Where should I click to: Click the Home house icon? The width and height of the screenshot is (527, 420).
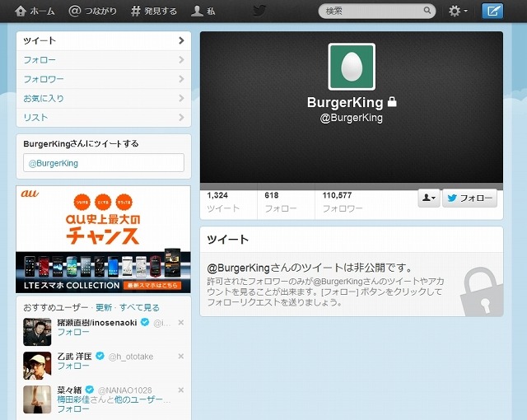[21, 11]
